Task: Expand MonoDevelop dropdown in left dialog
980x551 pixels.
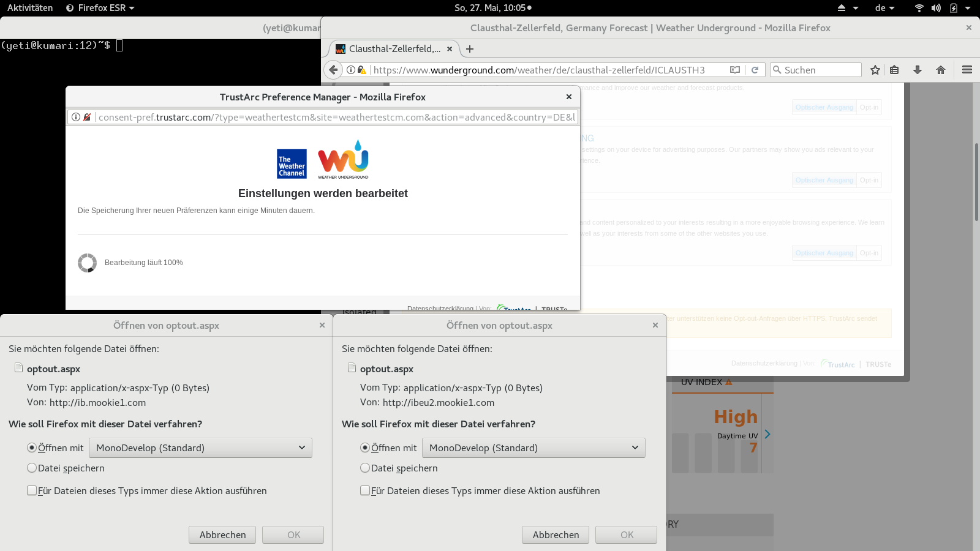Action: (x=200, y=448)
